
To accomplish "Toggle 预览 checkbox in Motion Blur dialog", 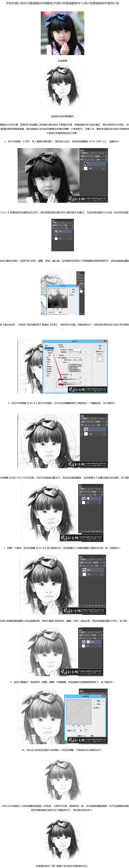I will 94,708.
